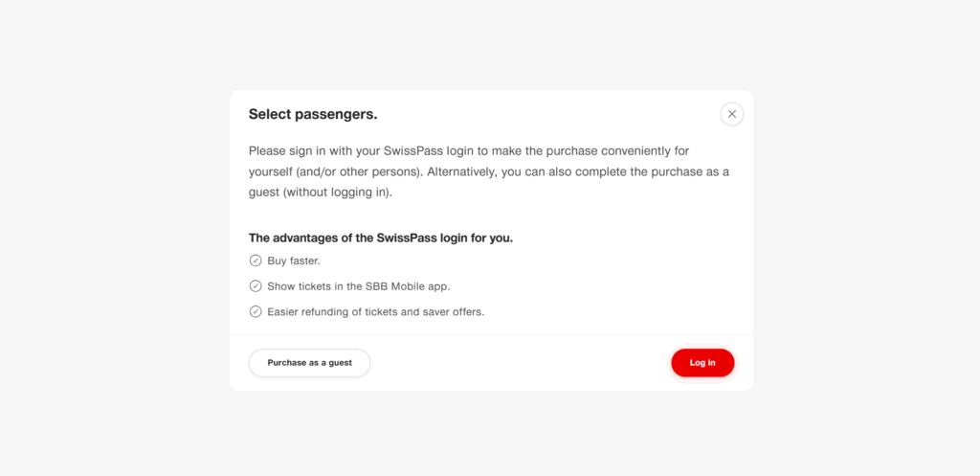Click the checkmark icon beside Show tickets

click(256, 285)
